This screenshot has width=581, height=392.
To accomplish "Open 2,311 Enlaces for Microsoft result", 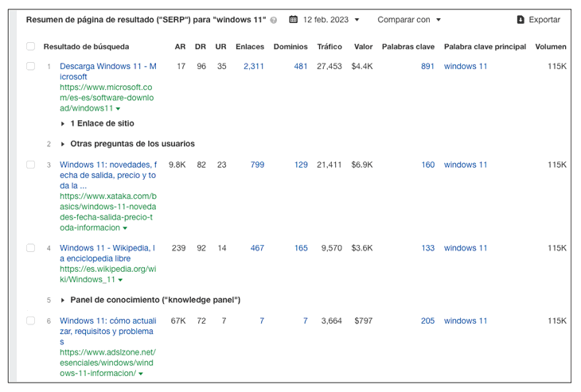I will click(253, 67).
